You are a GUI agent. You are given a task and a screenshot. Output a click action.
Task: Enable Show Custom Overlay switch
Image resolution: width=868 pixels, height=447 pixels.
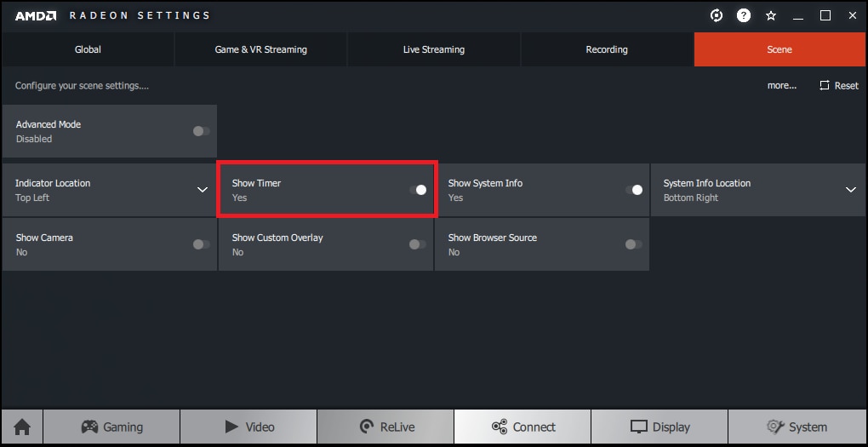point(418,244)
